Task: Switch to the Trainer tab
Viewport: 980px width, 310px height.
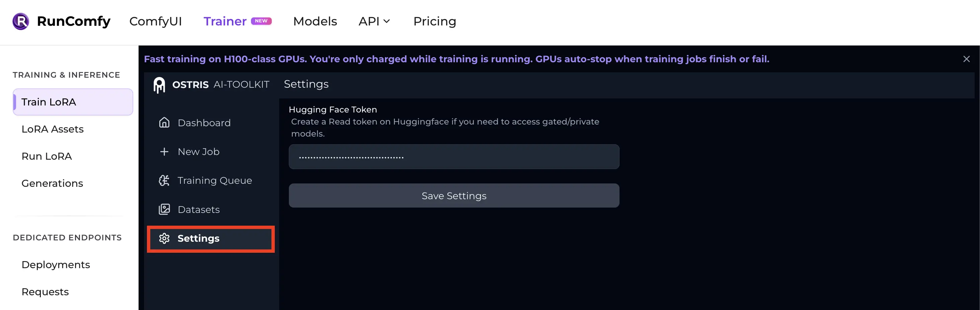Action: [225, 22]
